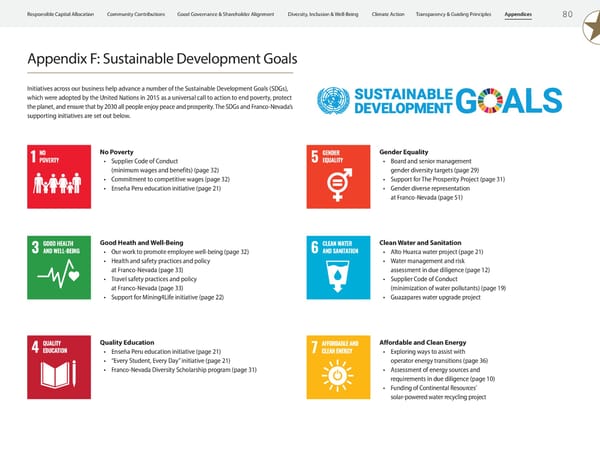Open the Community Contributions tab

point(136,14)
